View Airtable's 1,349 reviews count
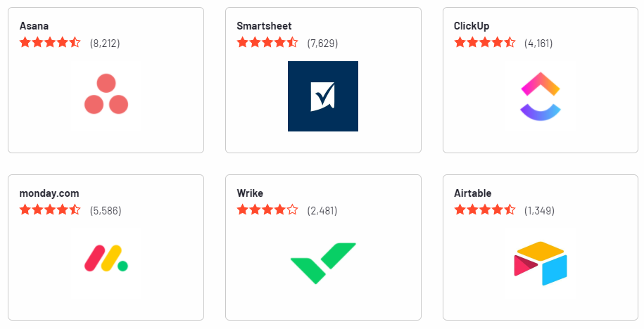The width and height of the screenshot is (644, 329). pyautogui.click(x=540, y=210)
